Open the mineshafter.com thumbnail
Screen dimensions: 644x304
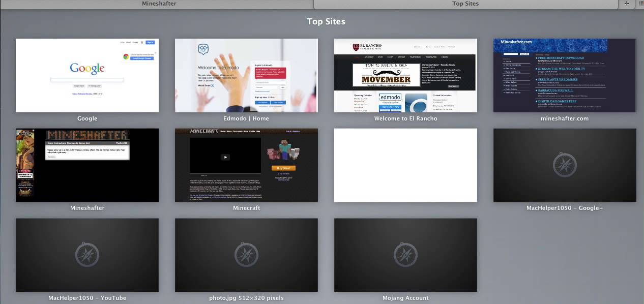tap(565, 75)
